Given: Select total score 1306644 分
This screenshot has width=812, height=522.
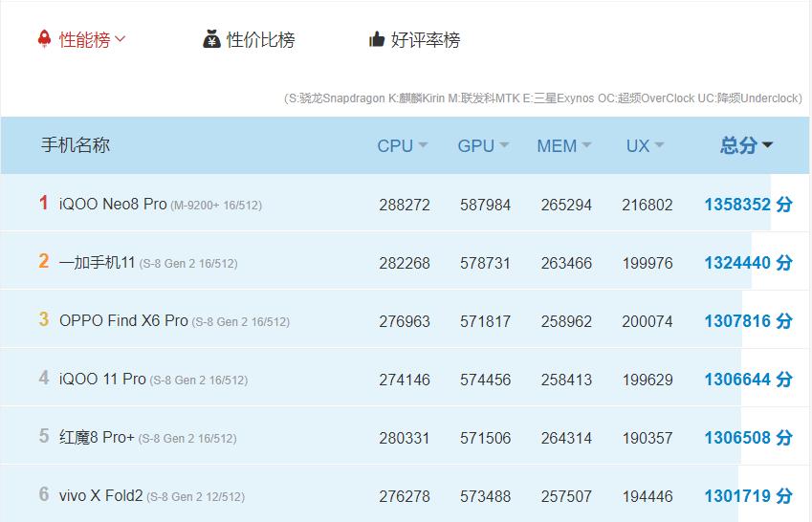Looking at the screenshot, I should tap(748, 379).
